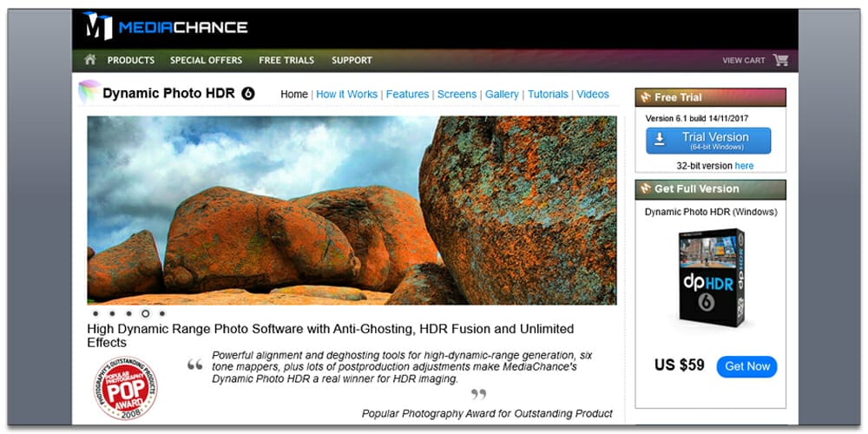Open the FREE TRIALS menu
The width and height of the screenshot is (868, 434).
[286, 60]
